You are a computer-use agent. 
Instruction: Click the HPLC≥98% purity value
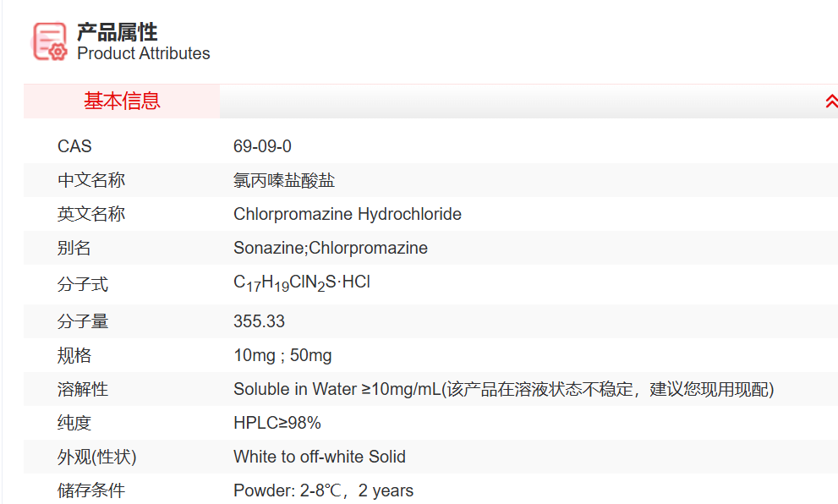point(277,423)
